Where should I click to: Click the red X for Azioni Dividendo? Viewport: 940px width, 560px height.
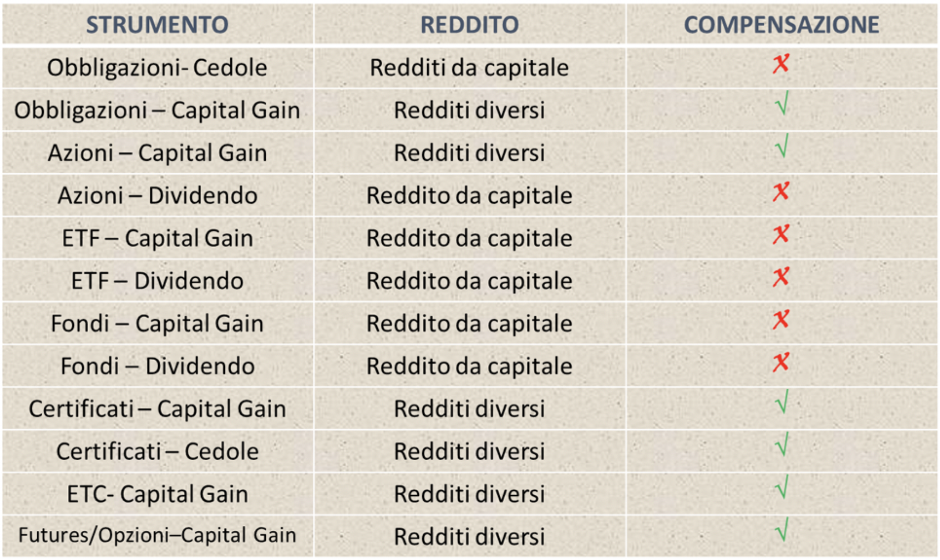(x=781, y=192)
